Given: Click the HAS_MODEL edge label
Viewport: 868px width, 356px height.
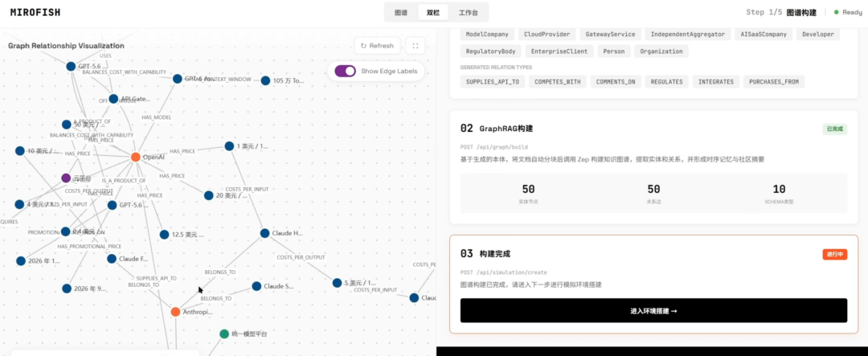Looking at the screenshot, I should click(157, 117).
